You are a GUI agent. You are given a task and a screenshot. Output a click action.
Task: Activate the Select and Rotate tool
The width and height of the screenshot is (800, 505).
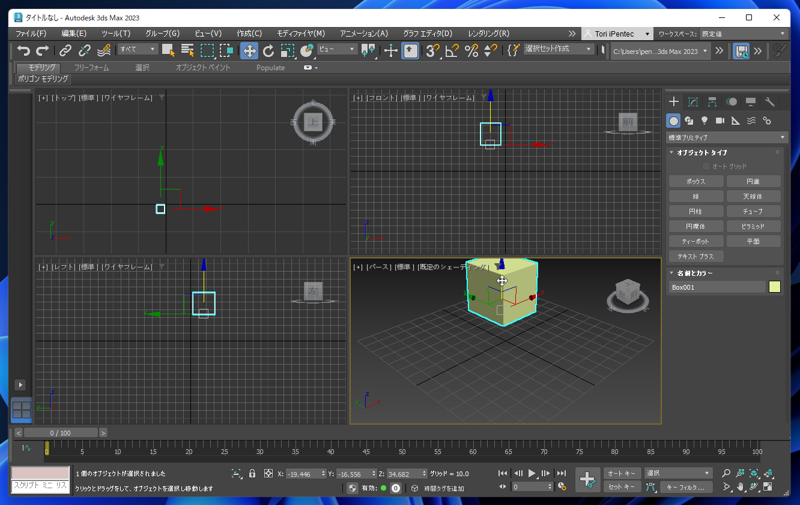[x=268, y=50]
